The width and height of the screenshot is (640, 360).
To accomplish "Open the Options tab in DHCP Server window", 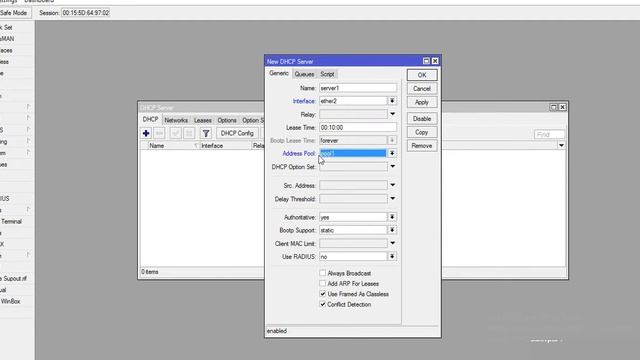I will coord(227,120).
